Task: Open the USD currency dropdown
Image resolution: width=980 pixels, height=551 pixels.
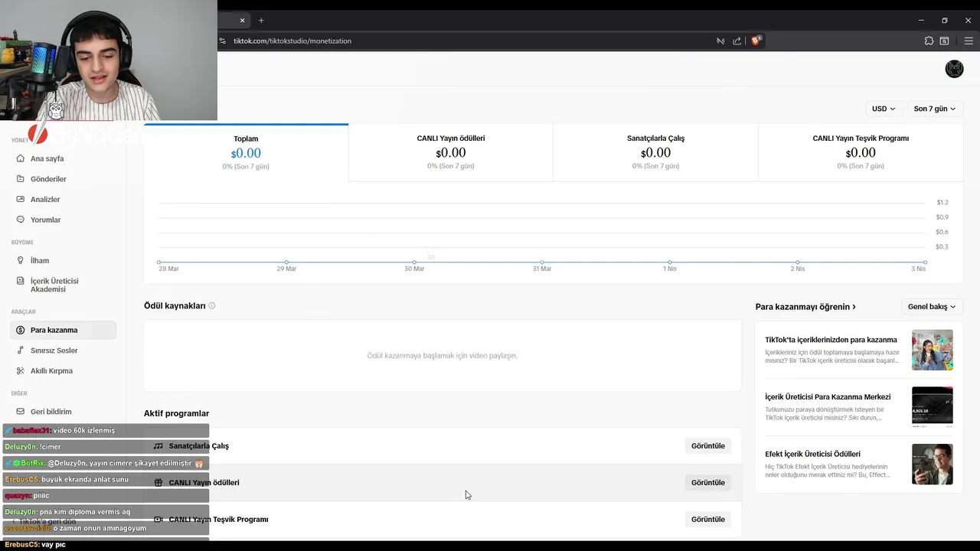Action: click(884, 109)
